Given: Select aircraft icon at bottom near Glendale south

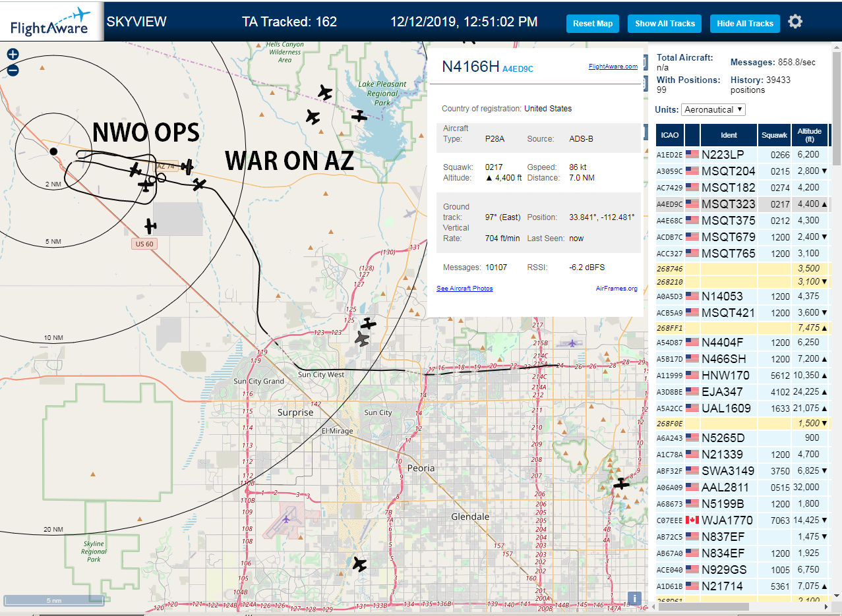Looking at the screenshot, I should 359,564.
